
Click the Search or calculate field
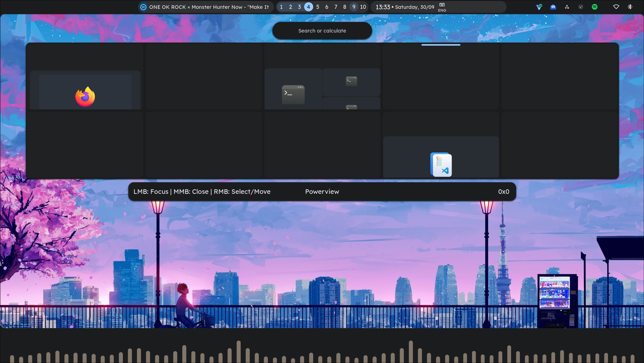tap(322, 31)
